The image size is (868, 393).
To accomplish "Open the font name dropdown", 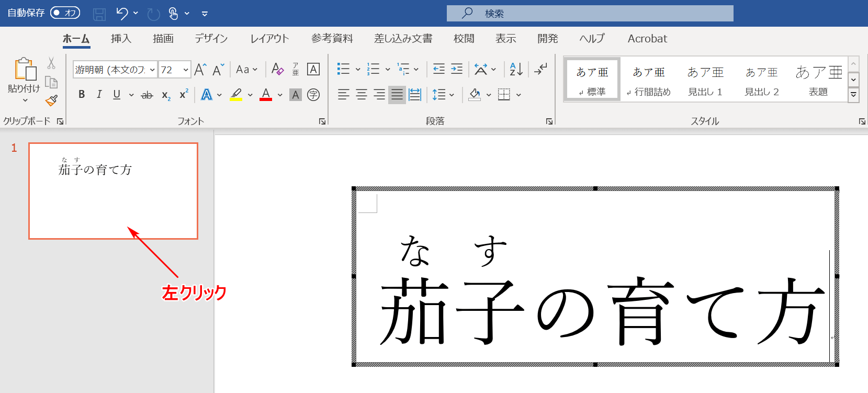I will (x=152, y=70).
